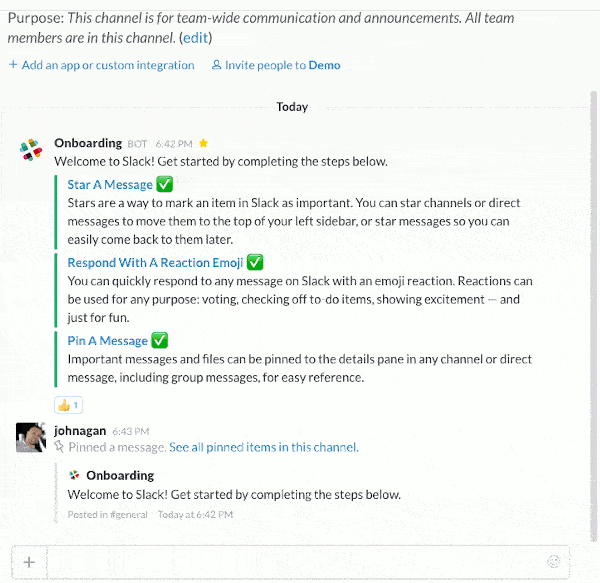Unstar the Onboarding bot message
Screen dimensions: 600x583
204,143
